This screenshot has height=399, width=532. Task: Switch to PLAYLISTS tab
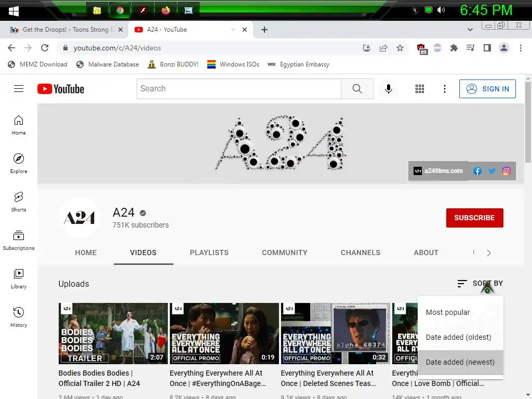pyautogui.click(x=209, y=253)
